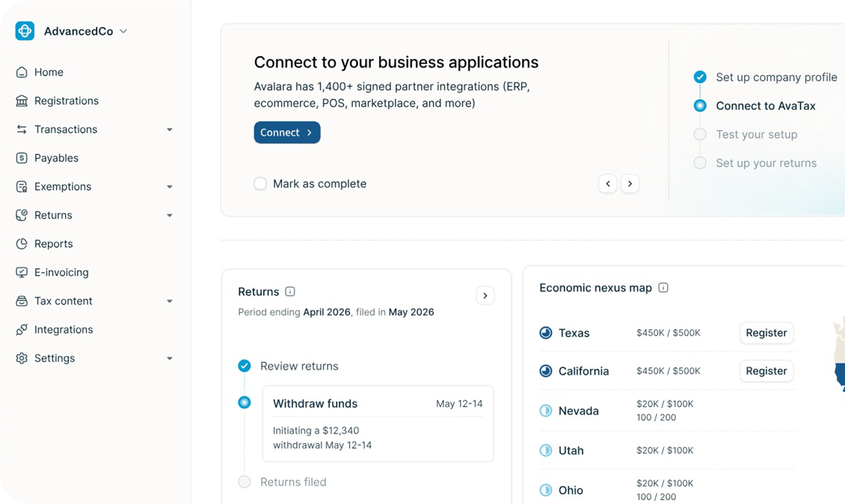Expand the Tax content submenu arrow
This screenshot has height=504, width=845.
170,302
